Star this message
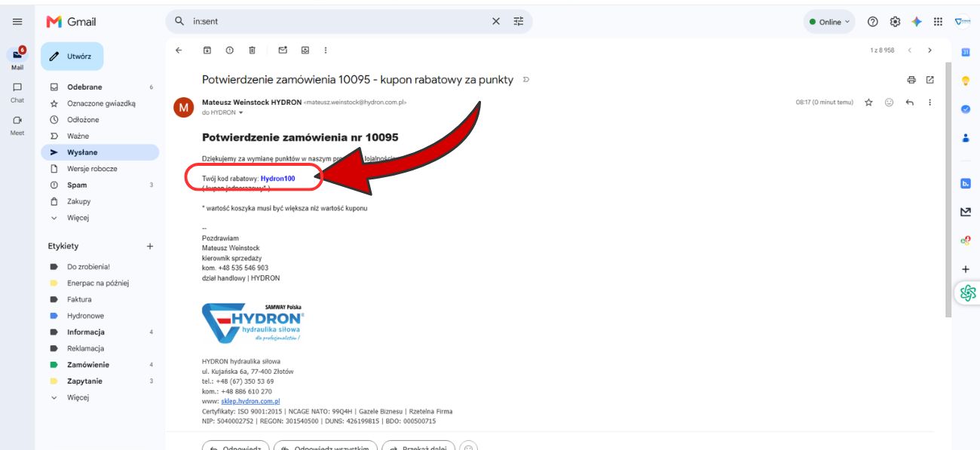 (868, 103)
